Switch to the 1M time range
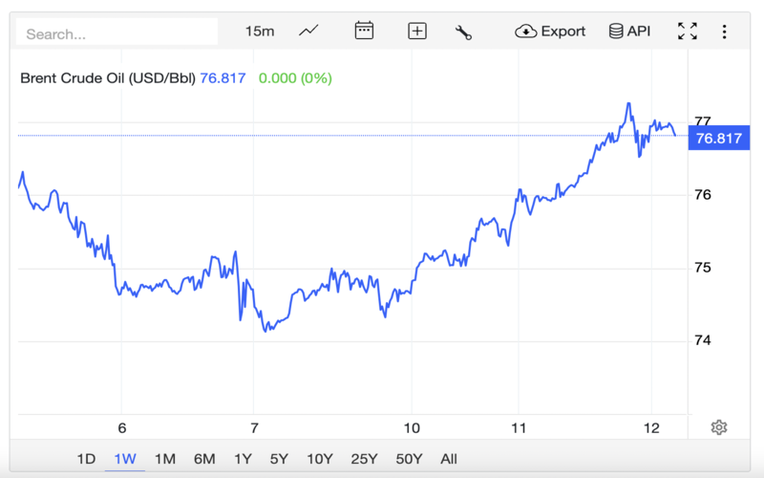 click(165, 459)
